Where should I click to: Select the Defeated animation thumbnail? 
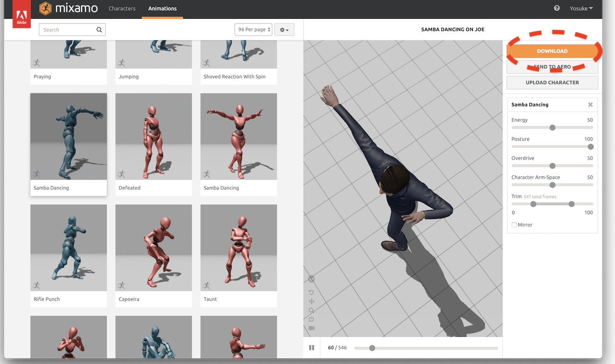[x=154, y=136]
